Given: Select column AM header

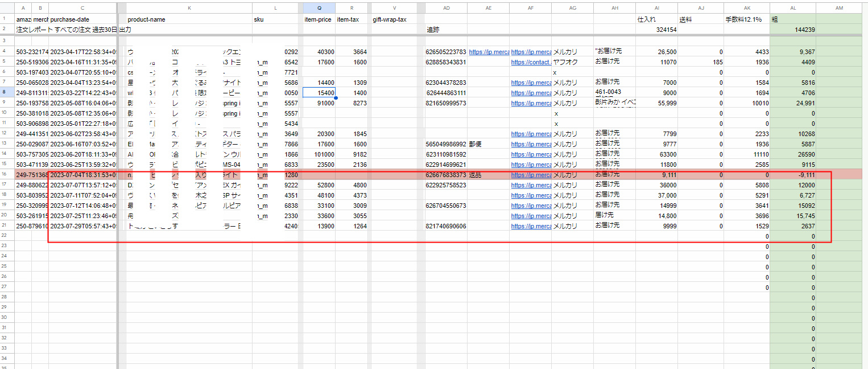Looking at the screenshot, I should 840,8.
